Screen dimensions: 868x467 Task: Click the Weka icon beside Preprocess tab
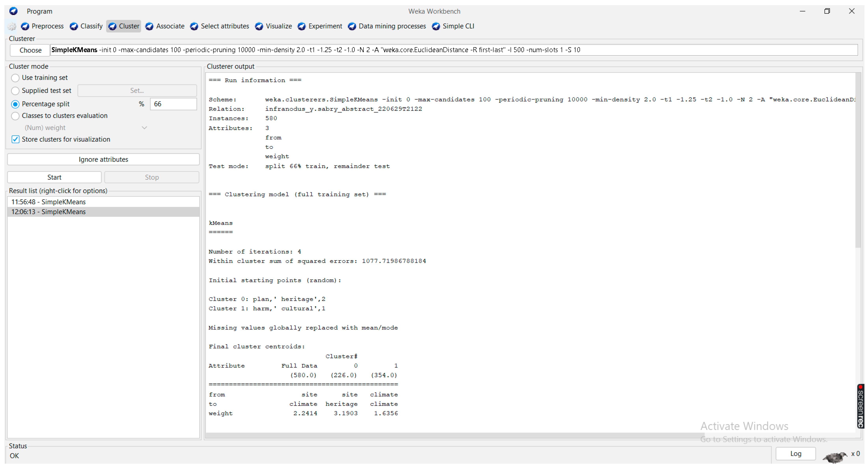coord(25,26)
